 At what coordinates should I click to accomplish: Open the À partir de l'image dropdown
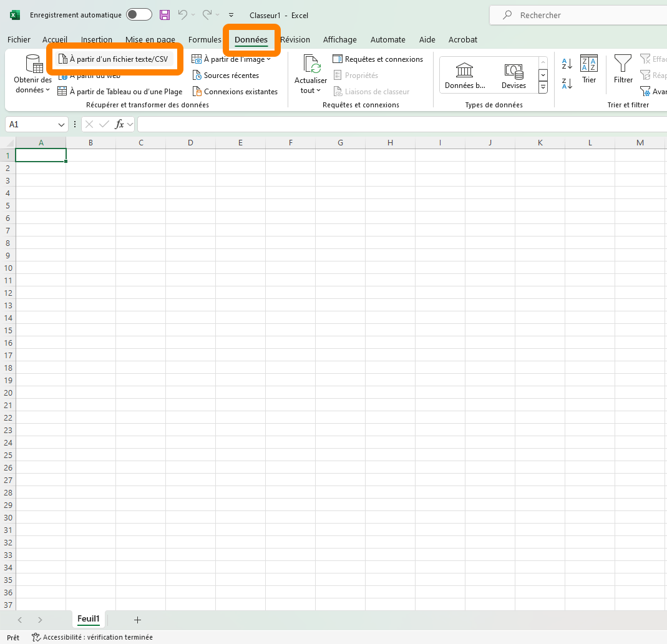coord(231,59)
